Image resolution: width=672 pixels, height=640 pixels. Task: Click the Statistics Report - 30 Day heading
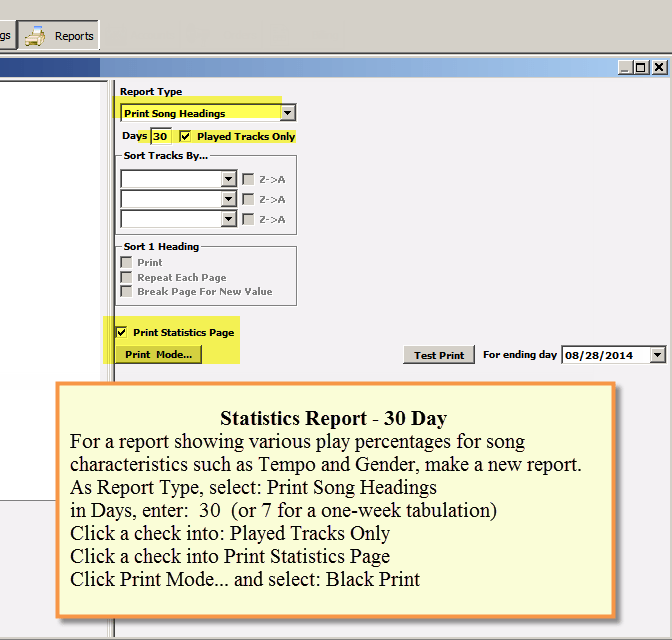tap(333, 418)
